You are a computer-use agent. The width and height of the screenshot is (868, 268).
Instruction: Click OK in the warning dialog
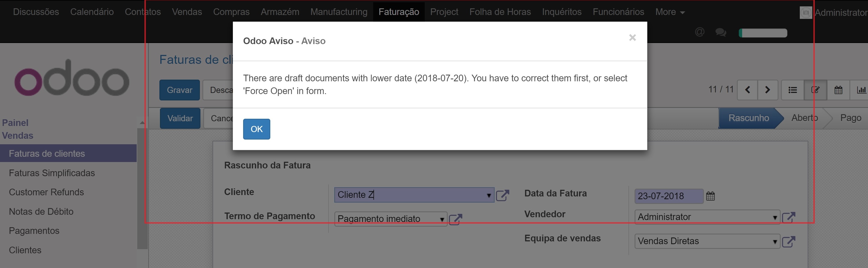(x=256, y=129)
